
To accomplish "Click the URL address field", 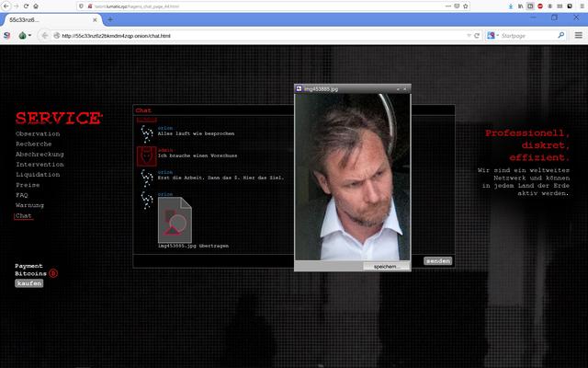I will pos(257,35).
